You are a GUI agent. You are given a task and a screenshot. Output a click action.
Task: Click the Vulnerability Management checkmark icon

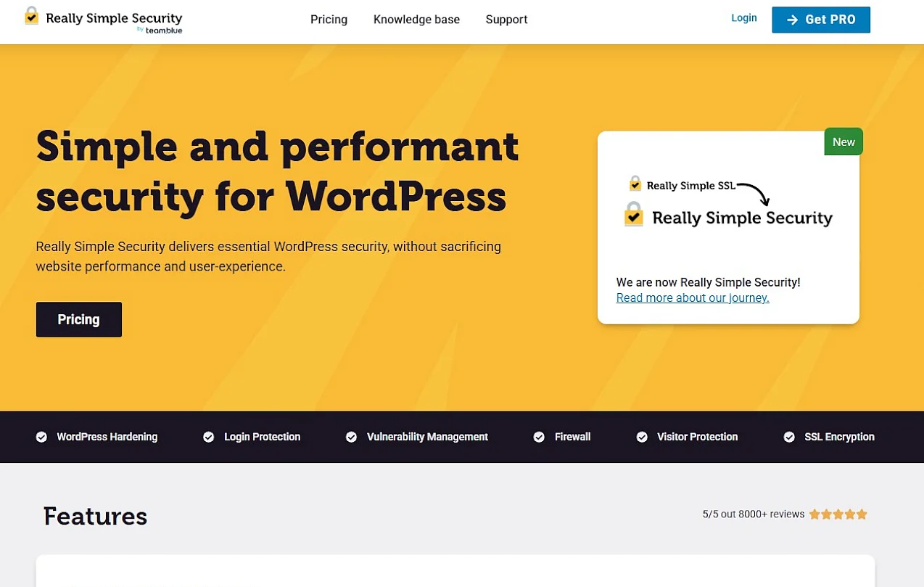pos(352,437)
